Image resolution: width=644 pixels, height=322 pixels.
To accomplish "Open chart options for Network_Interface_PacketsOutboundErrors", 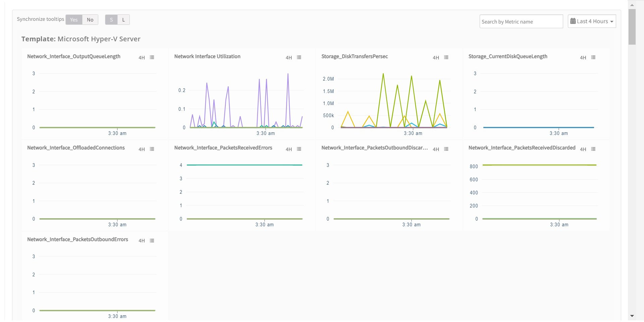I will 152,240.
